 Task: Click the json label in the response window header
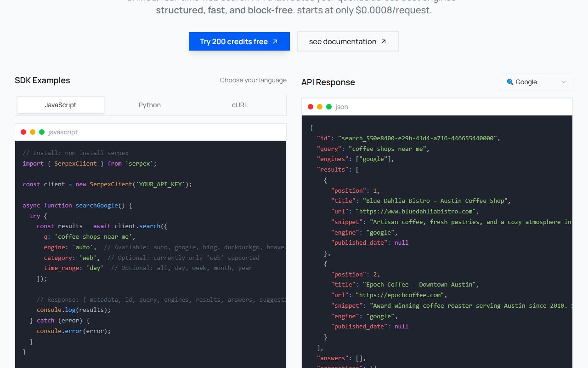341,106
